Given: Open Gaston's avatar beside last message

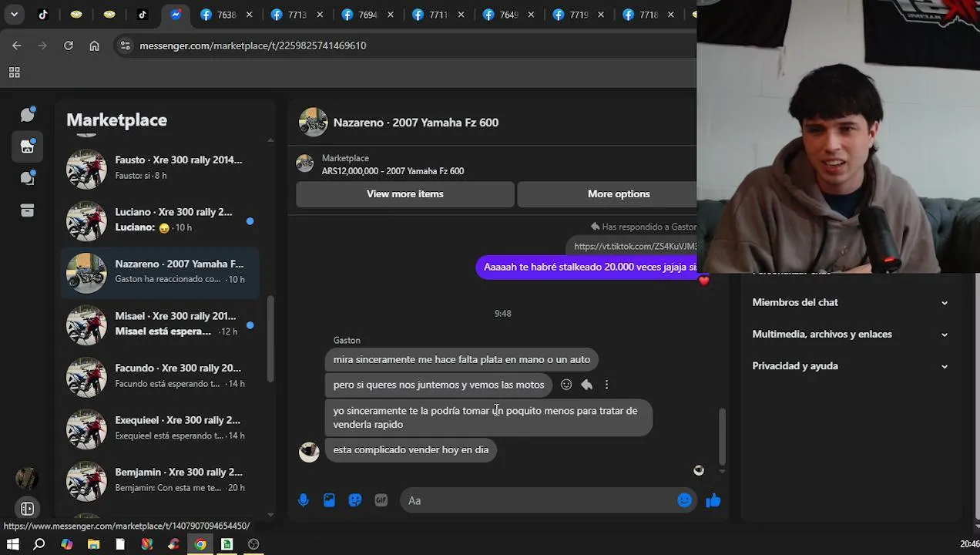Looking at the screenshot, I should 309,452.
